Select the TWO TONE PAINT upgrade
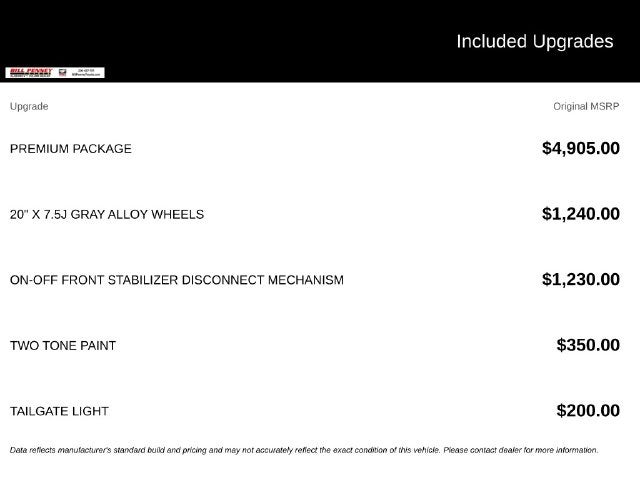 coord(63,346)
